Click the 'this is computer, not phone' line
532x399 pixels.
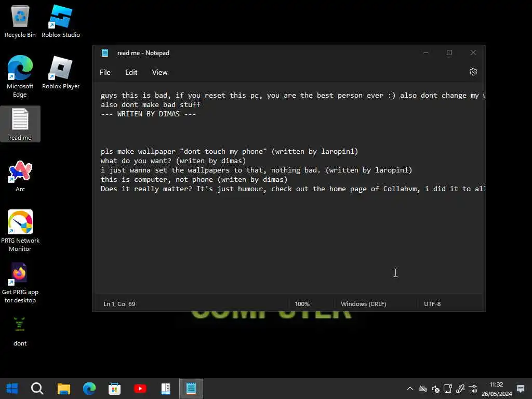(194, 179)
